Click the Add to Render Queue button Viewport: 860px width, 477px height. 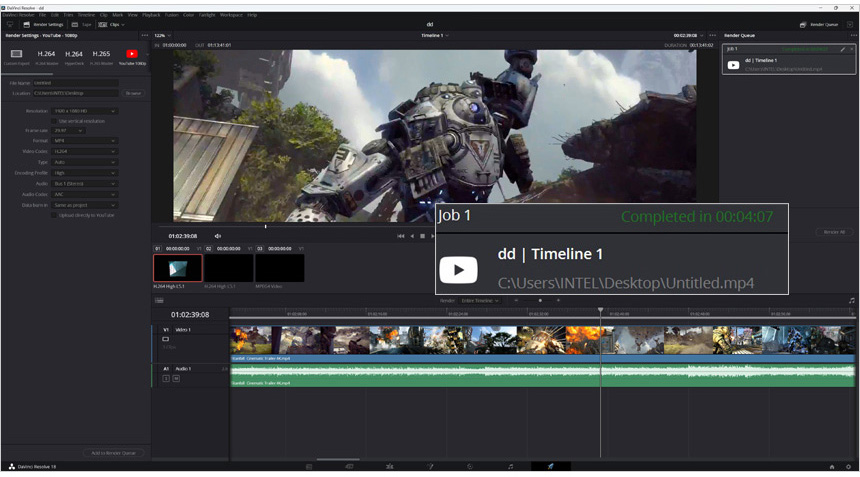[x=113, y=453]
